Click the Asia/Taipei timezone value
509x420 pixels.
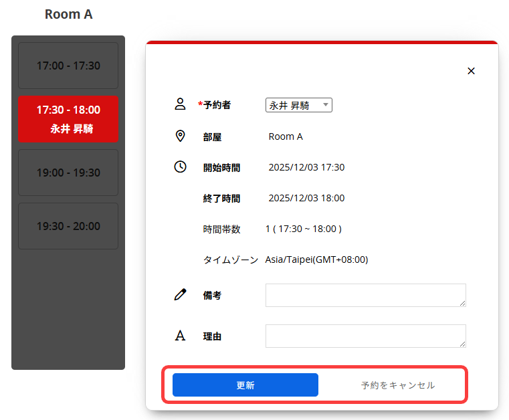[x=316, y=259]
